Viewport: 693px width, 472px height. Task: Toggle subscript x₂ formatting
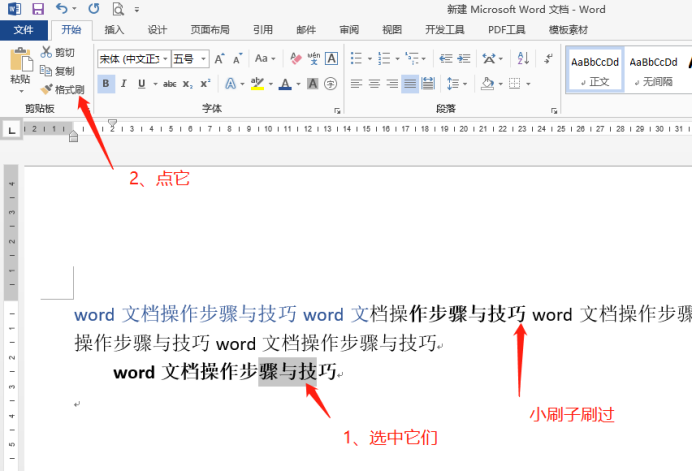pos(187,84)
